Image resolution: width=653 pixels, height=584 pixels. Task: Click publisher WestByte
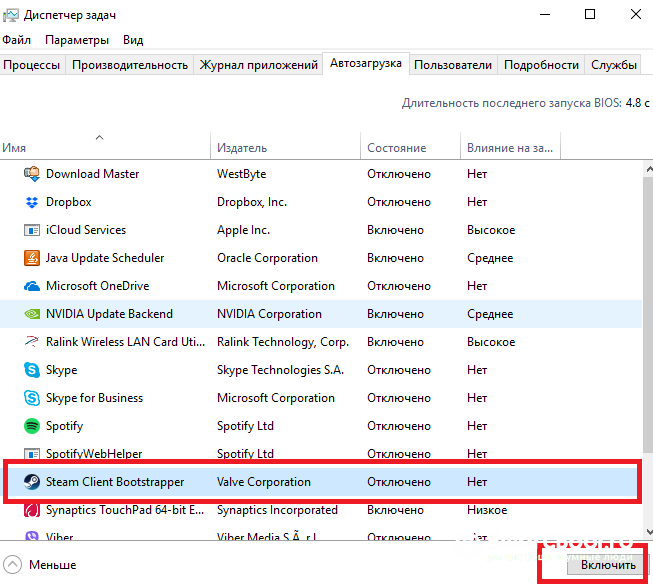point(242,174)
